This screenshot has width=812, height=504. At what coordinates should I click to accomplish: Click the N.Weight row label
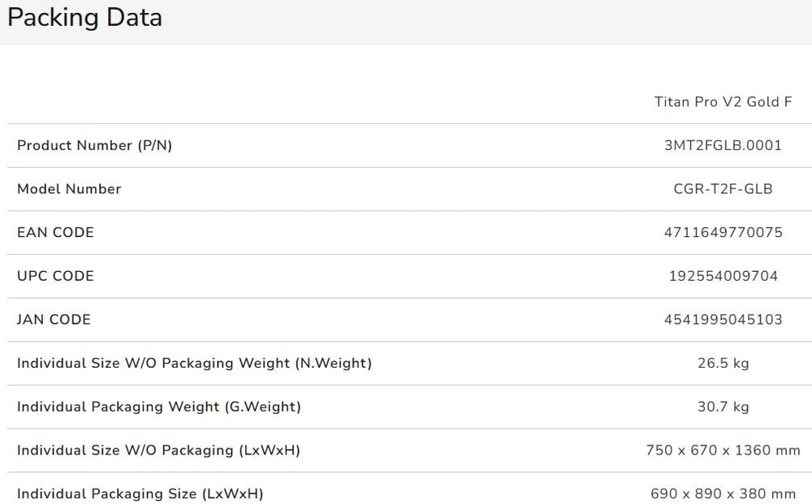click(x=194, y=364)
